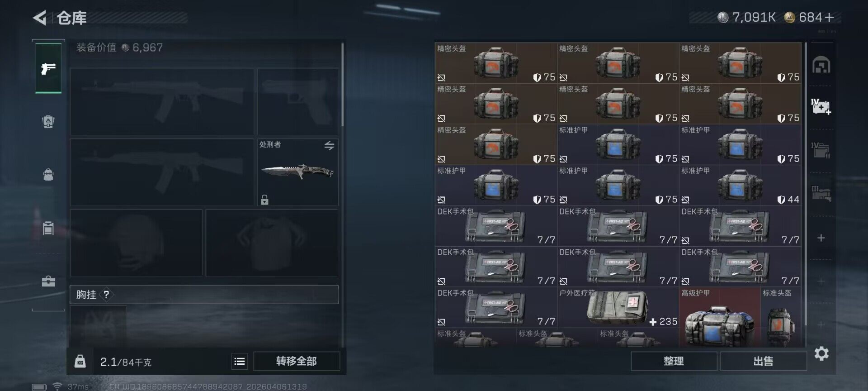Open the tier IV medical storage icon
Viewport: 868px width, 391px height.
tap(821, 107)
